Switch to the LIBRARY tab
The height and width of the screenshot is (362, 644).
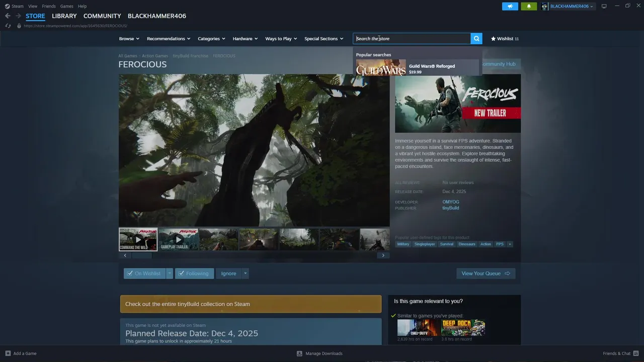(x=64, y=16)
